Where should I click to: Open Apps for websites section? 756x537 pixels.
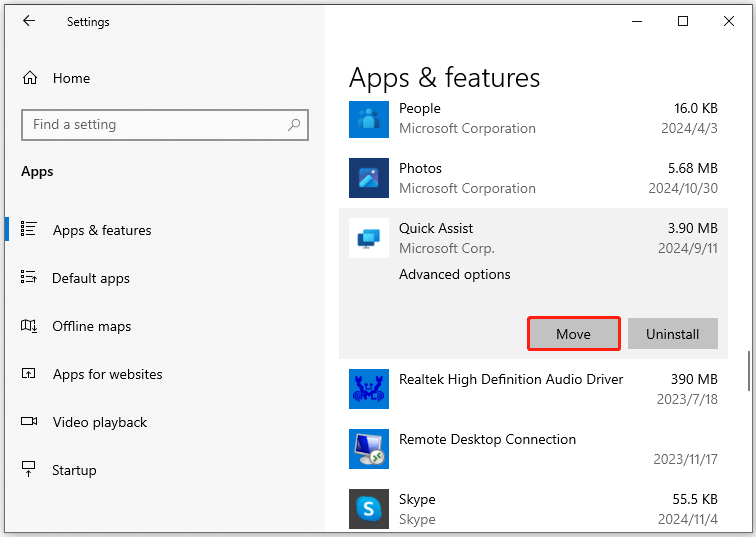107,374
